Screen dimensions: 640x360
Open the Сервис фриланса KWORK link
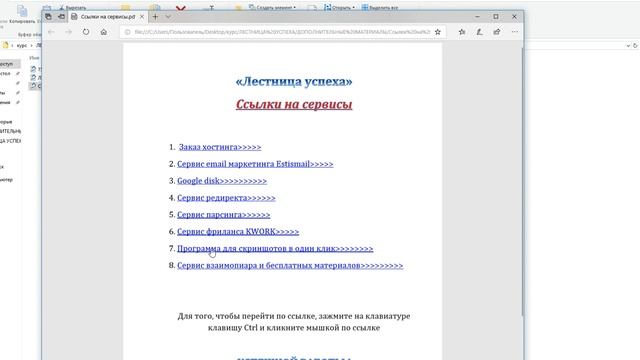(238, 231)
